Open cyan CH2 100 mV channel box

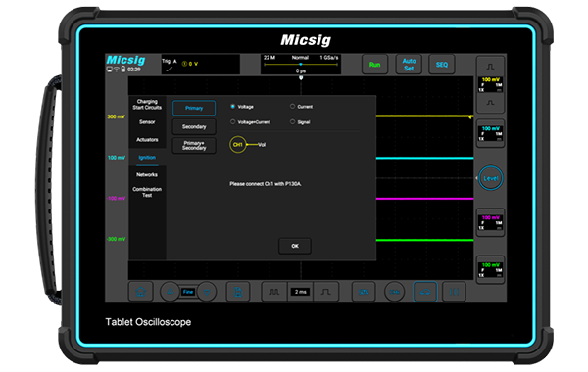click(x=491, y=134)
